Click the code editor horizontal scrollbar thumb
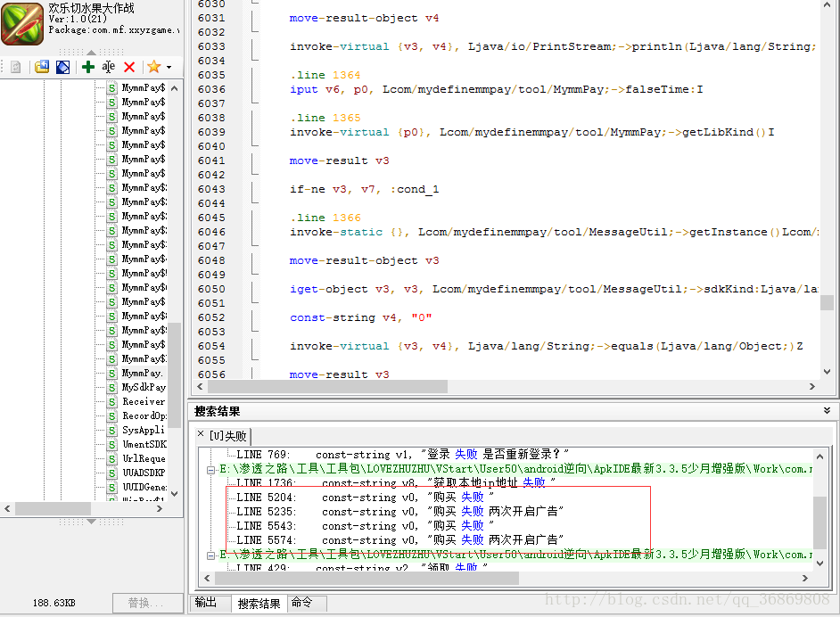This screenshot has width=840, height=617. pyautogui.click(x=327, y=386)
